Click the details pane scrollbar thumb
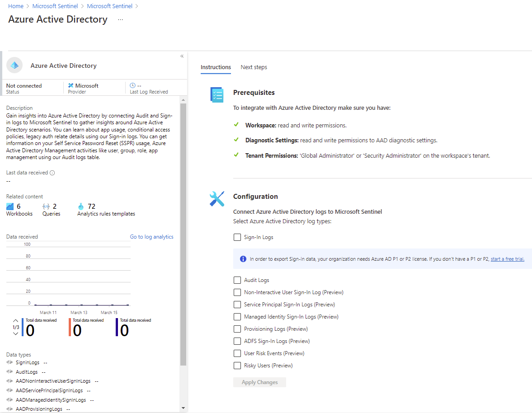Viewport: 532px width, 413px height. pos(183,235)
